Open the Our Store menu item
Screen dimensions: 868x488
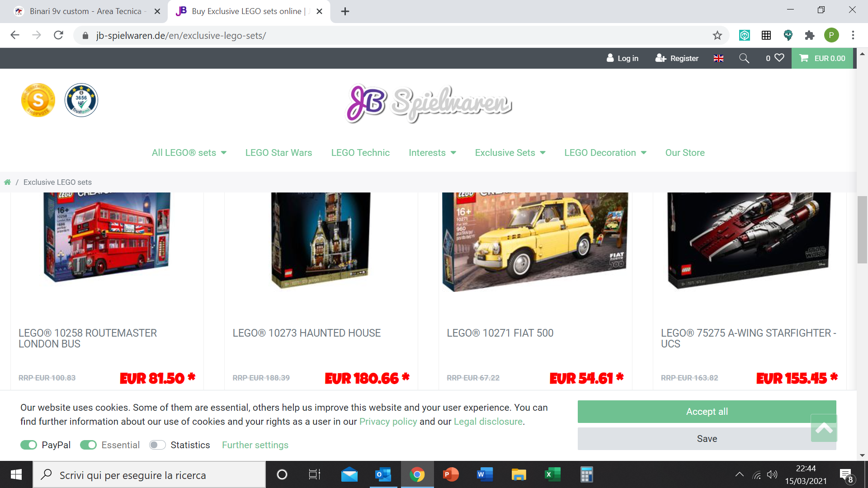[685, 153]
